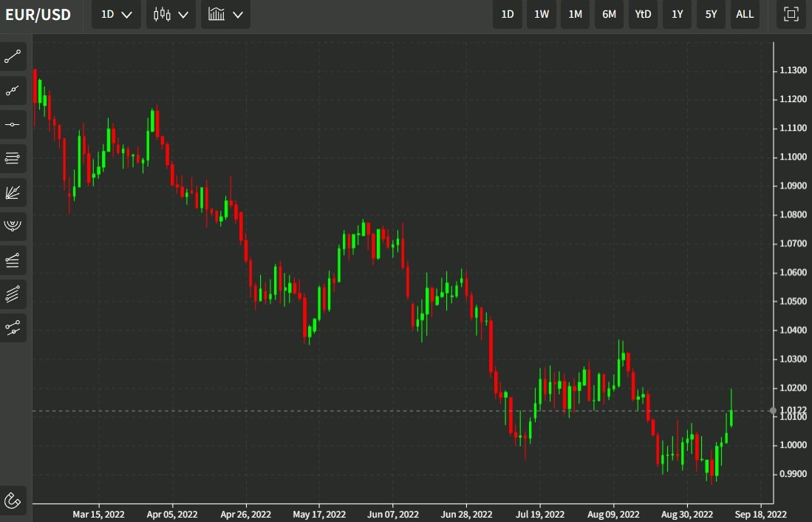Click the 1.1000 price axis label

pos(793,157)
